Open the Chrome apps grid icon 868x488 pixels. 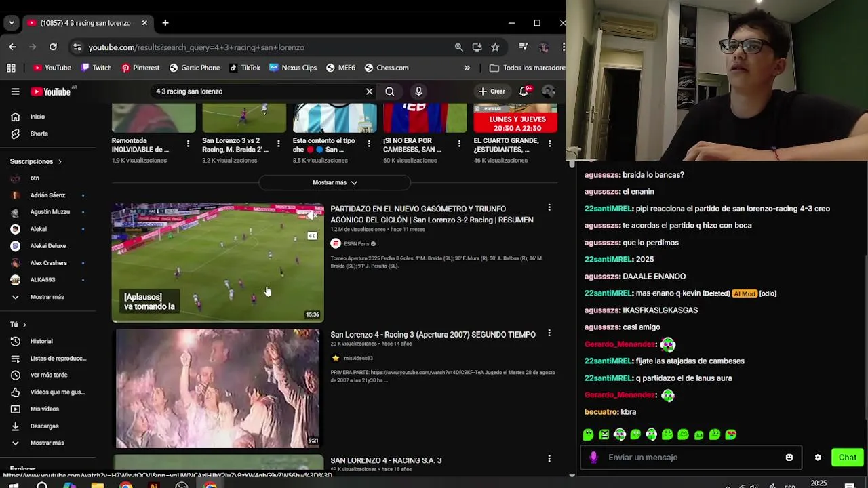coord(11,68)
